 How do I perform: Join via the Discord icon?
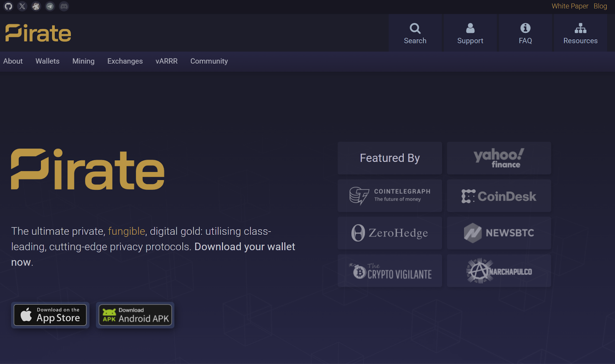[64, 6]
